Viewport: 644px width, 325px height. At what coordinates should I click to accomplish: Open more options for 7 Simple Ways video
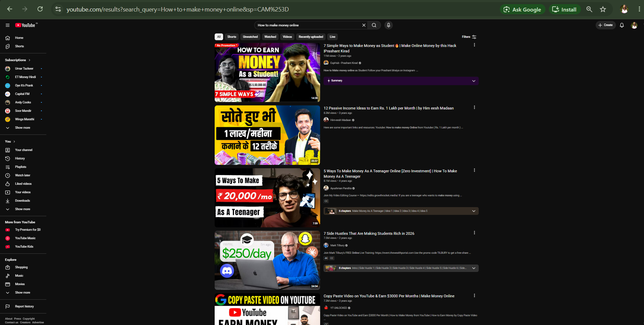pyautogui.click(x=474, y=45)
